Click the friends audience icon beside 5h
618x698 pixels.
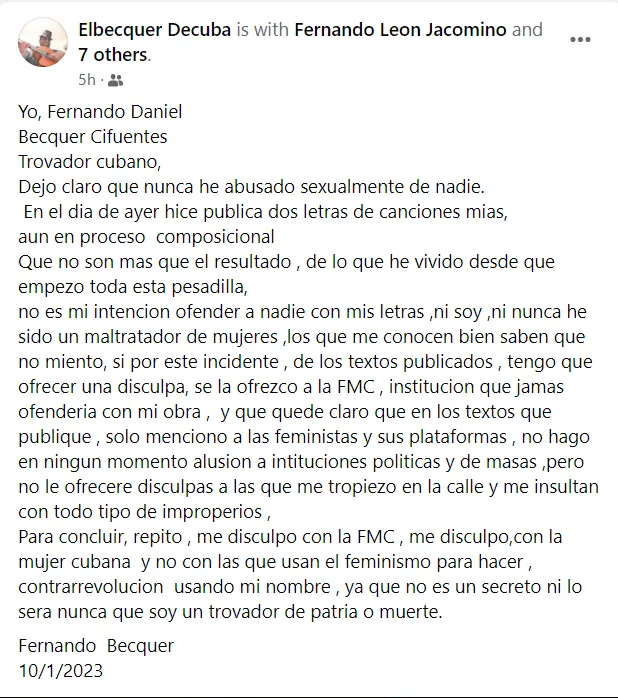[115, 81]
